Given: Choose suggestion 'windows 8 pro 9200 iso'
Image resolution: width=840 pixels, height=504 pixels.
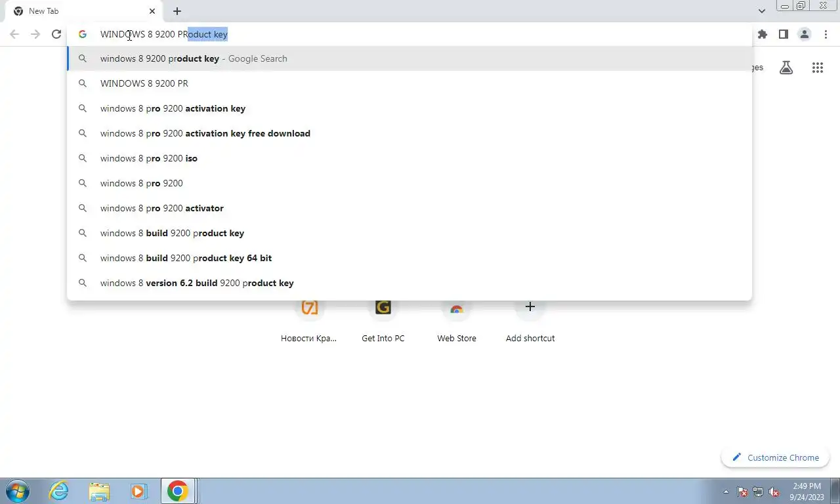Looking at the screenshot, I should [409, 158].
